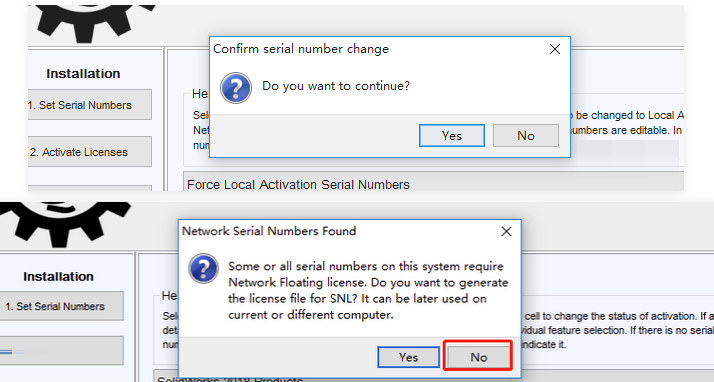The width and height of the screenshot is (714, 382).
Task: Click question mark icon beside 'Do you want to continue?'
Action: 236,88
